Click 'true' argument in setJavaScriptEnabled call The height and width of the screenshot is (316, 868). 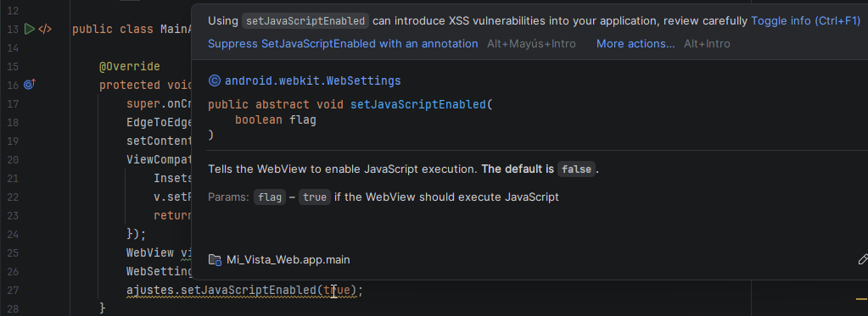(337, 290)
